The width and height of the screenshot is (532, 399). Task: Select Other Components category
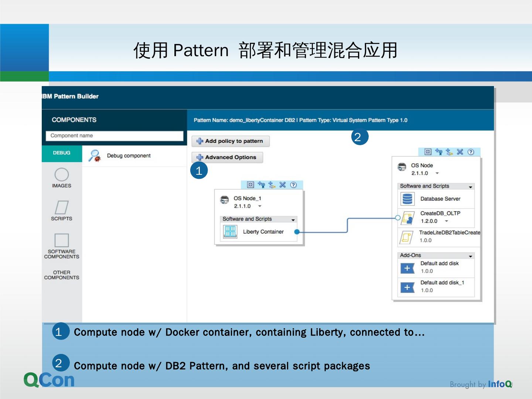point(62,275)
